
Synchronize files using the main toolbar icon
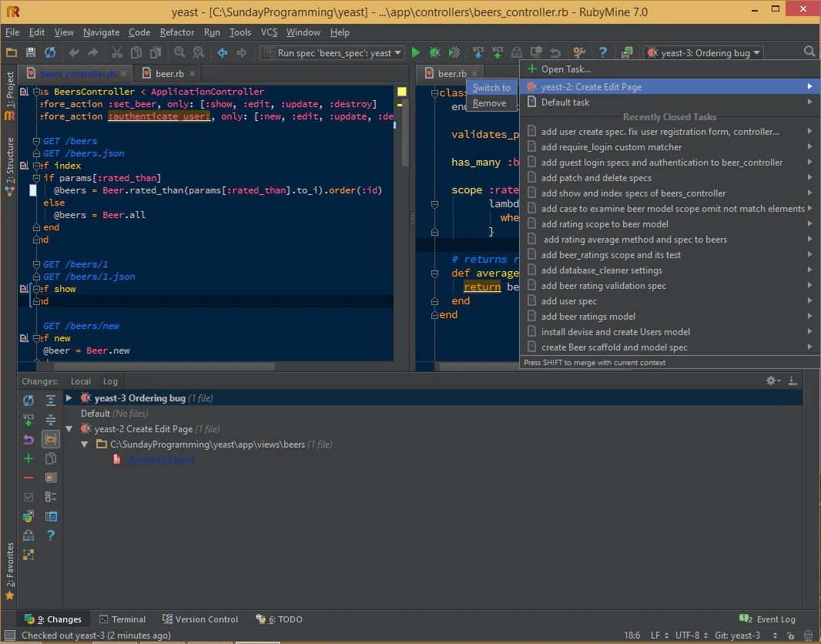(50, 52)
